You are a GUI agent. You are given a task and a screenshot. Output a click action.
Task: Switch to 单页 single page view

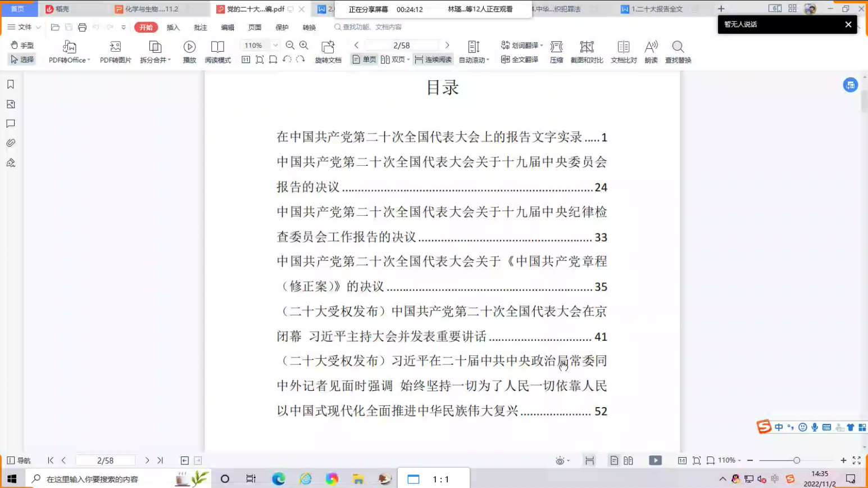point(364,60)
